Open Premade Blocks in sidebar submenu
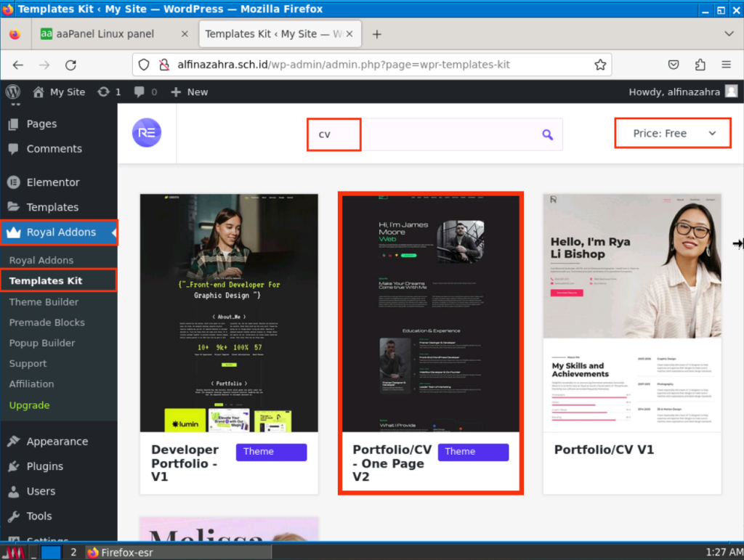 (46, 322)
